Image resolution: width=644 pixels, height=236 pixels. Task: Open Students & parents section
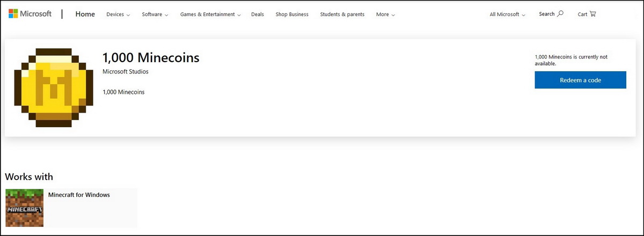342,14
